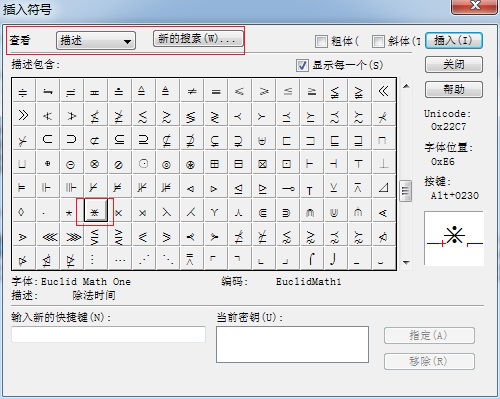Select the left tack ⊣ symbol
The image size is (500, 399).
pyautogui.click(x=335, y=163)
